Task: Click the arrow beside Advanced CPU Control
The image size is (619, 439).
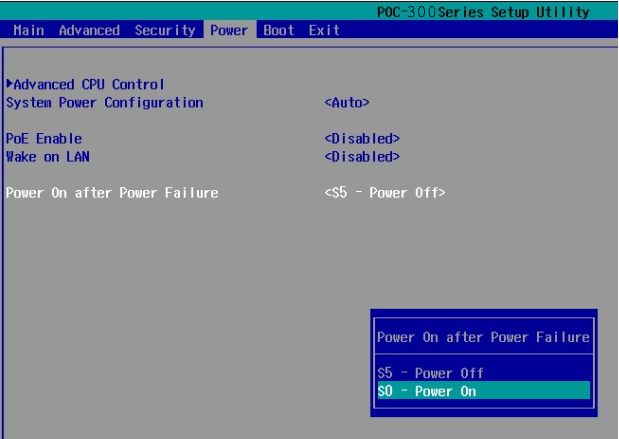Action: (10, 84)
